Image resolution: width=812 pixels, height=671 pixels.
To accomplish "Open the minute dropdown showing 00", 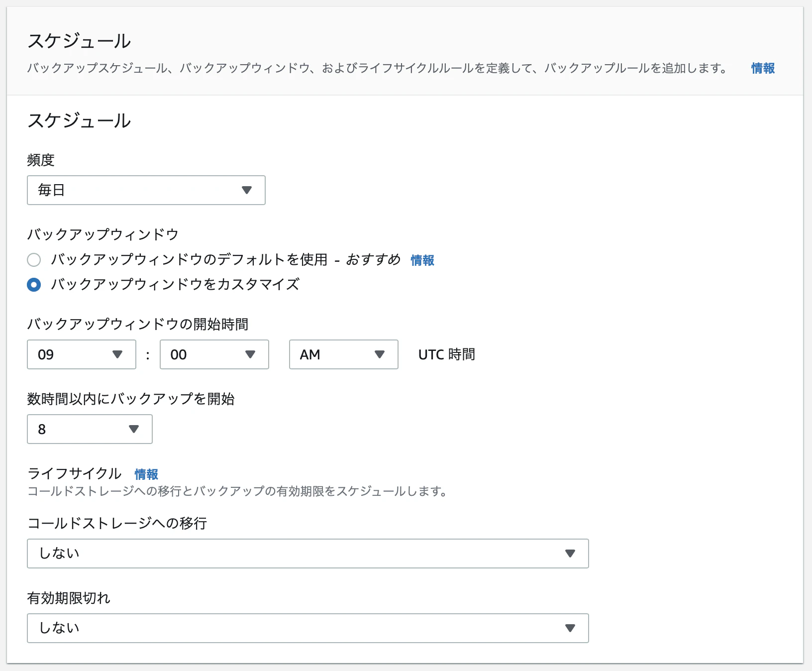I will (x=214, y=354).
